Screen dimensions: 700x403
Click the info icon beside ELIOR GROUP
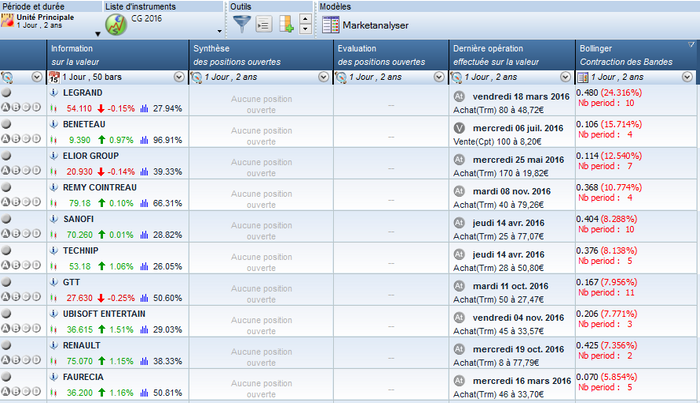(54, 156)
